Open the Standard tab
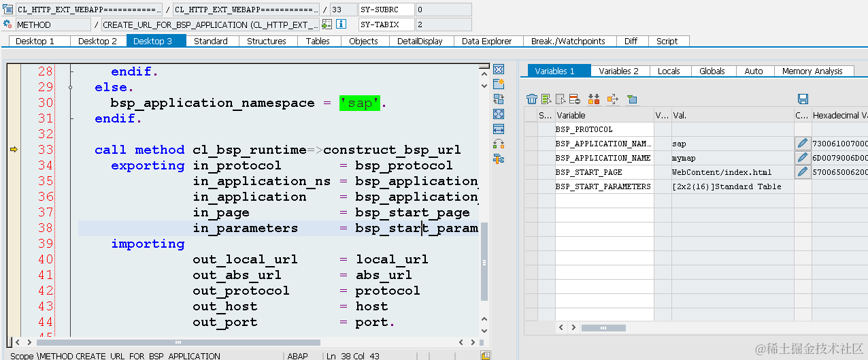 211,41
